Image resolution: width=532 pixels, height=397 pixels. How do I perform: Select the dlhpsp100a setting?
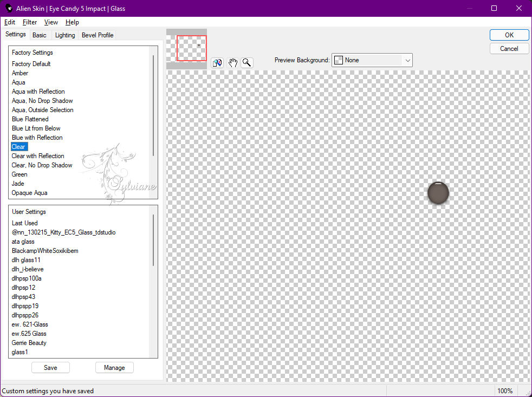27,278
